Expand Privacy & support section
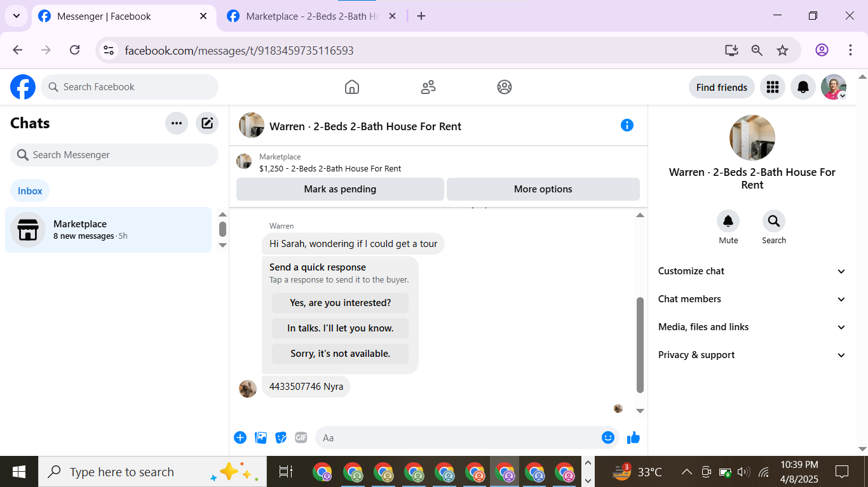 pos(752,355)
